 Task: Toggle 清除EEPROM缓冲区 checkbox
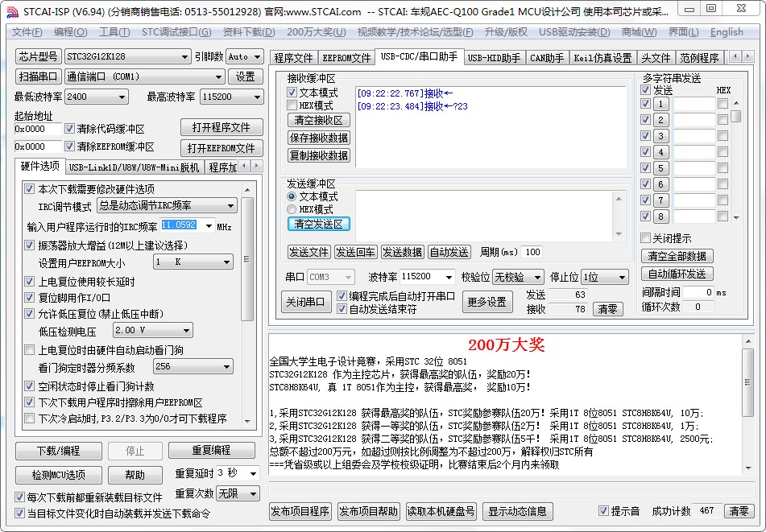[x=69, y=146]
